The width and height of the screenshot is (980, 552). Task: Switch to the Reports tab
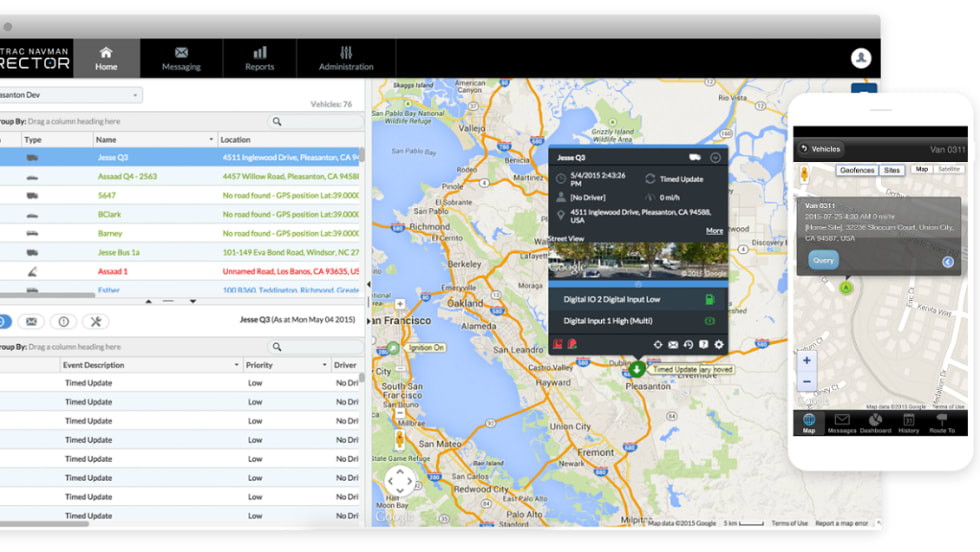pos(259,58)
